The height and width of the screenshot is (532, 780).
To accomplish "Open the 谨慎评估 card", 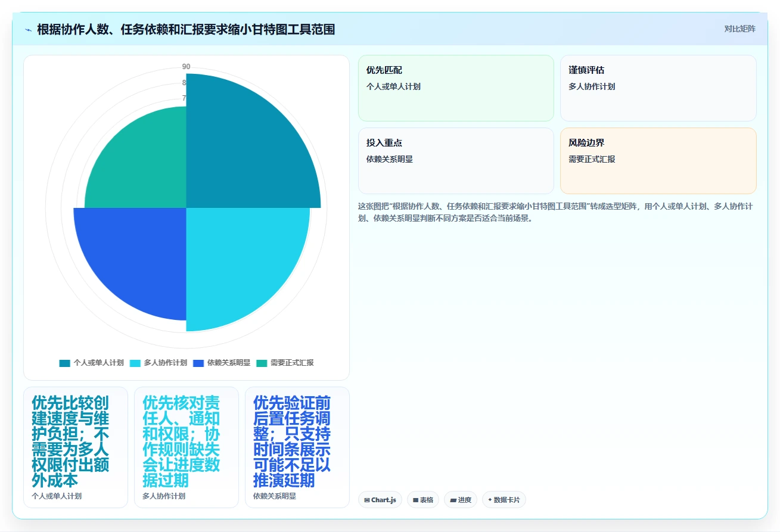I will pos(658,88).
